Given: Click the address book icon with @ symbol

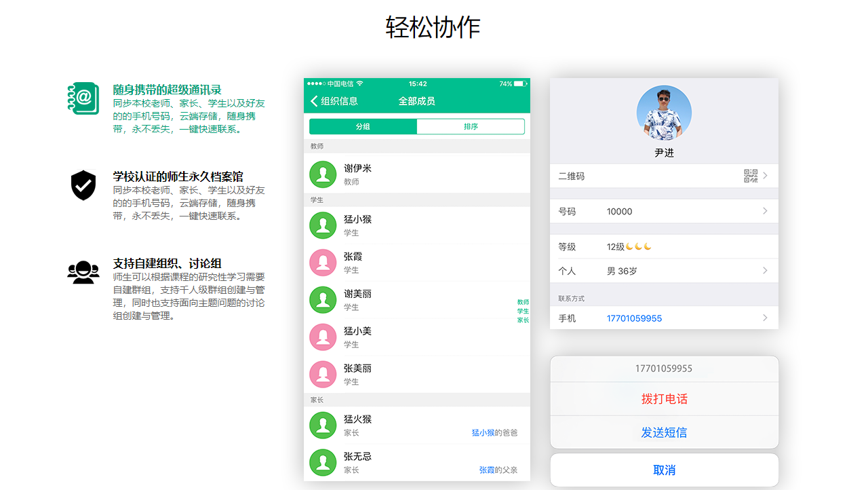Looking at the screenshot, I should point(83,98).
